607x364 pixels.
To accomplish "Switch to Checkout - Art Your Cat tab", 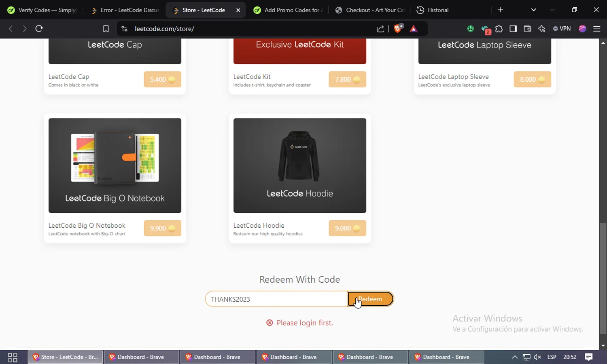I will point(370,10).
